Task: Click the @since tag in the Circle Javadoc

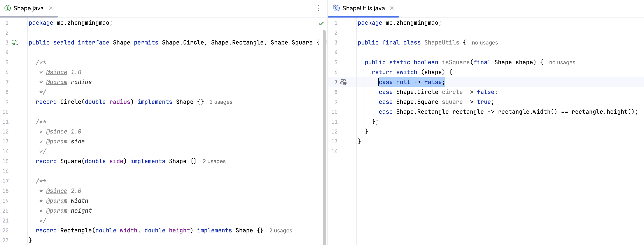Action: point(56,72)
